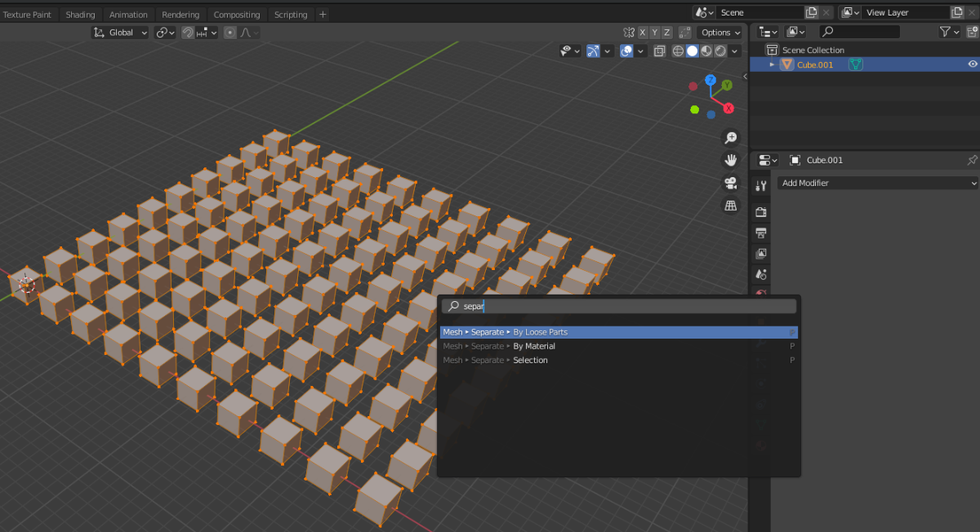Switch to material preview shading

[706, 51]
